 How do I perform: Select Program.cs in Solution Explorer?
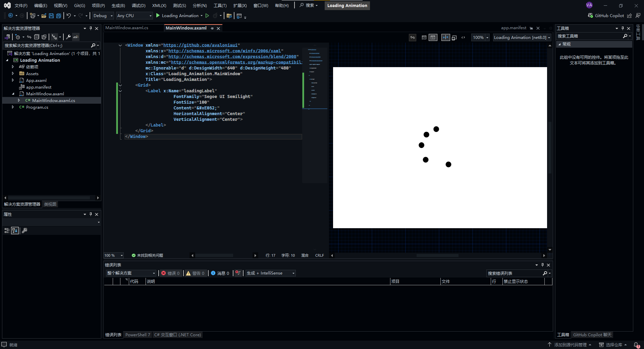(x=37, y=107)
